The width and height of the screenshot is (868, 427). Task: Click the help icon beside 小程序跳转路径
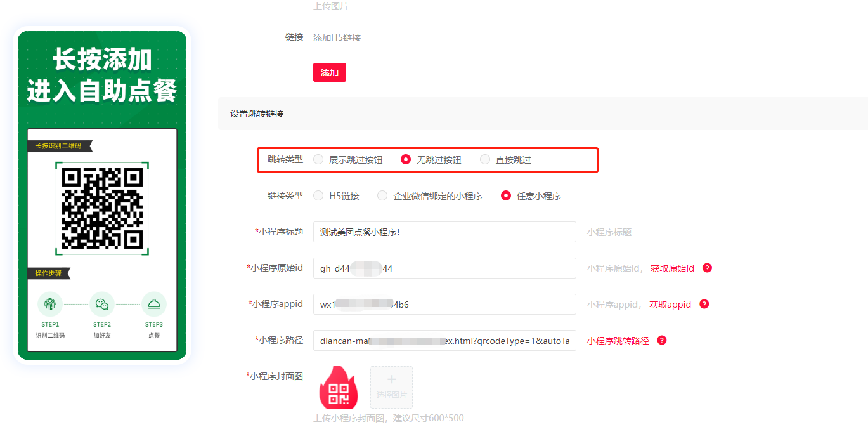pyautogui.click(x=662, y=340)
